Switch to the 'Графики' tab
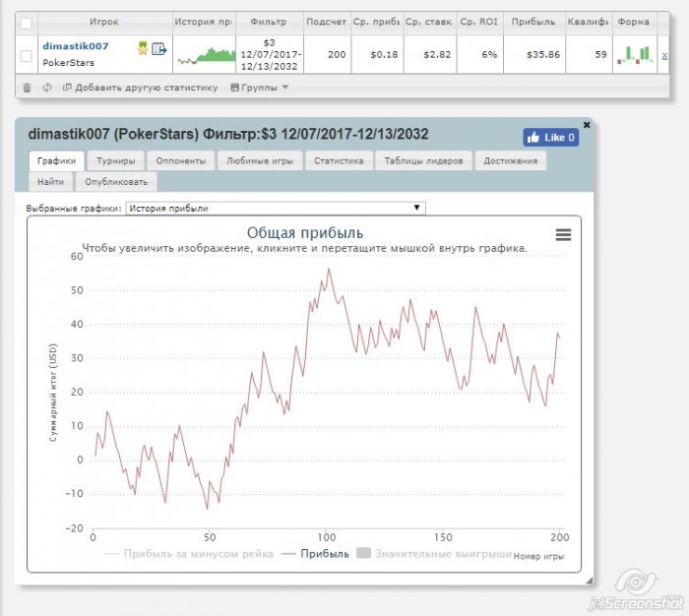The width and height of the screenshot is (689, 616). click(57, 160)
